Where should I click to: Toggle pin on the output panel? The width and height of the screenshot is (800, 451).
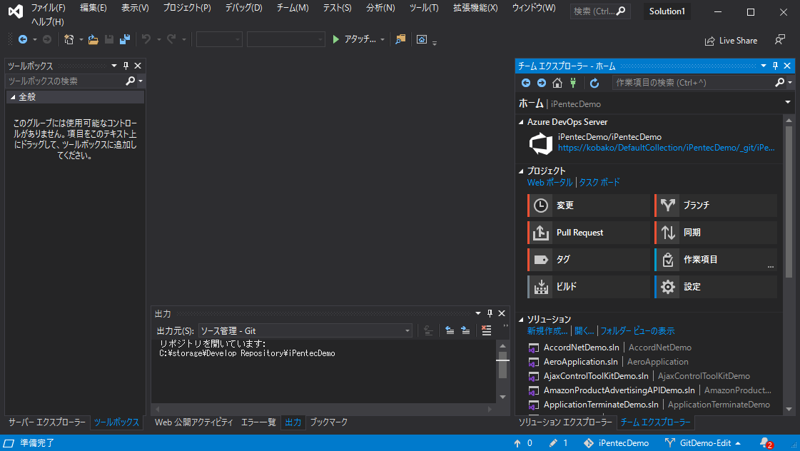click(x=490, y=313)
